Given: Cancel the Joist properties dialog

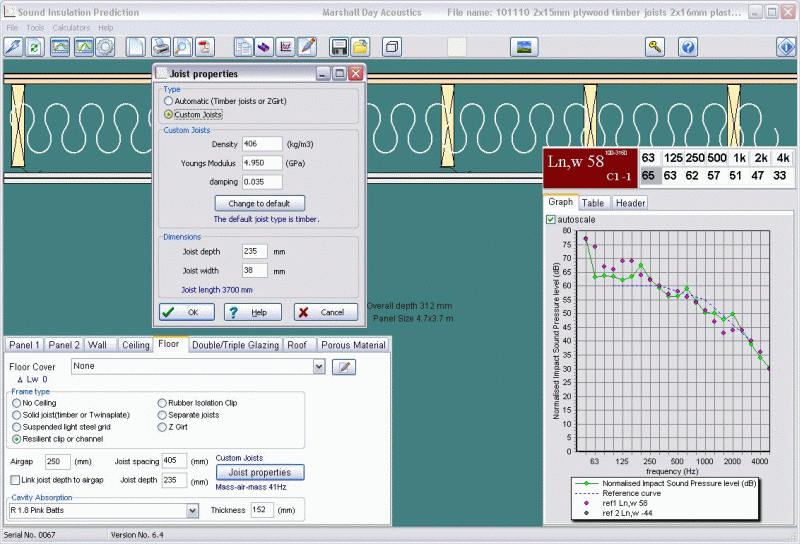Looking at the screenshot, I should (x=326, y=312).
